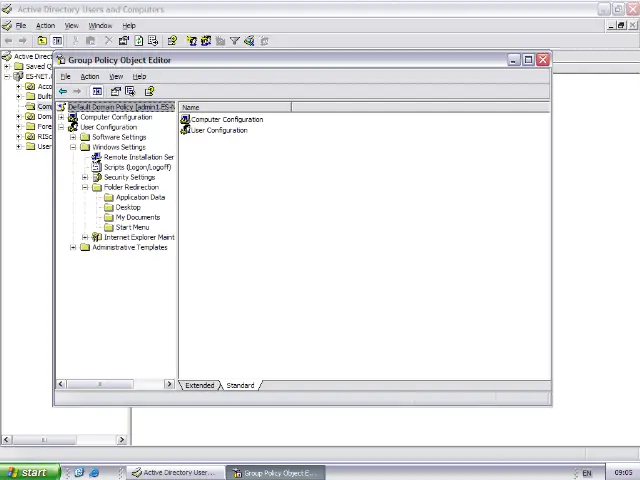Screen dimensions: 640x480
Task: Switch to the Extended tab
Action: click(200, 385)
